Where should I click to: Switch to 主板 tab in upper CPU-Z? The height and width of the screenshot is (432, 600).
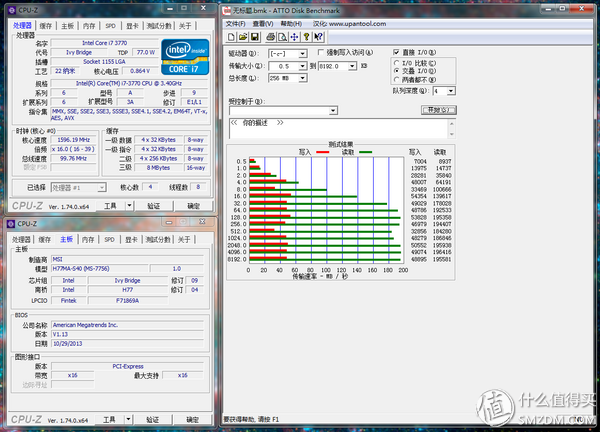[x=67, y=26]
